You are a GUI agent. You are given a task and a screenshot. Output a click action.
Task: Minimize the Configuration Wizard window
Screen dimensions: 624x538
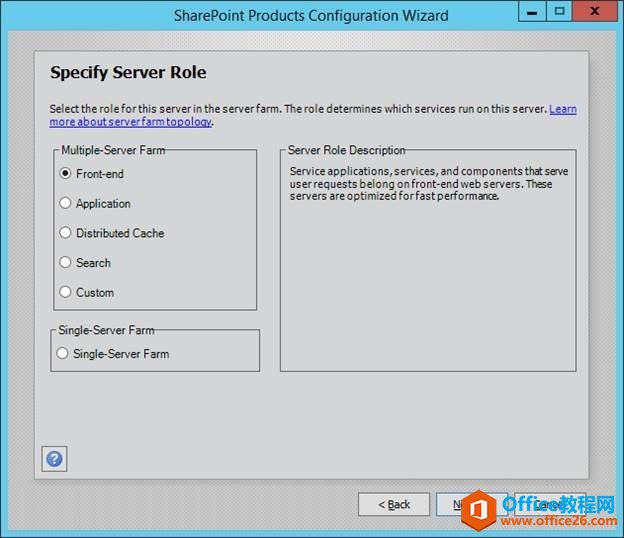click(x=532, y=12)
